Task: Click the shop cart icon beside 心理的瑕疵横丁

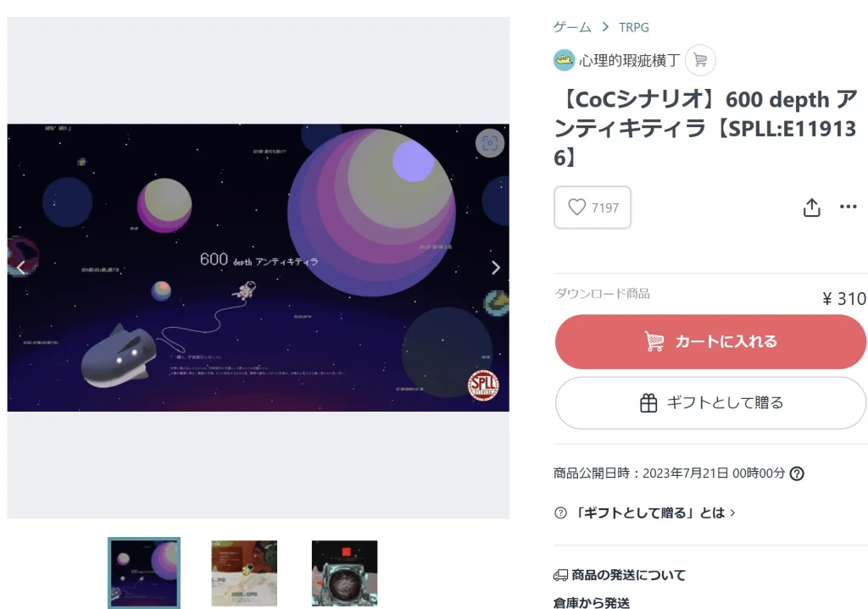Action: coord(700,60)
